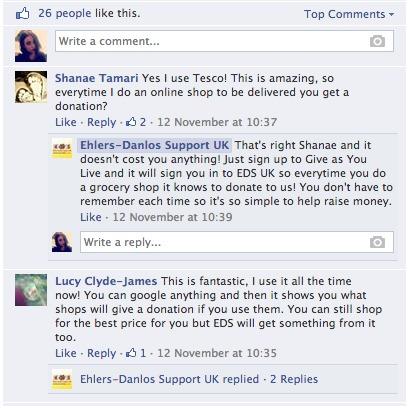409x406 pixels.
Task: Reply to Lucy Clyde-James's comment
Action: click(102, 353)
